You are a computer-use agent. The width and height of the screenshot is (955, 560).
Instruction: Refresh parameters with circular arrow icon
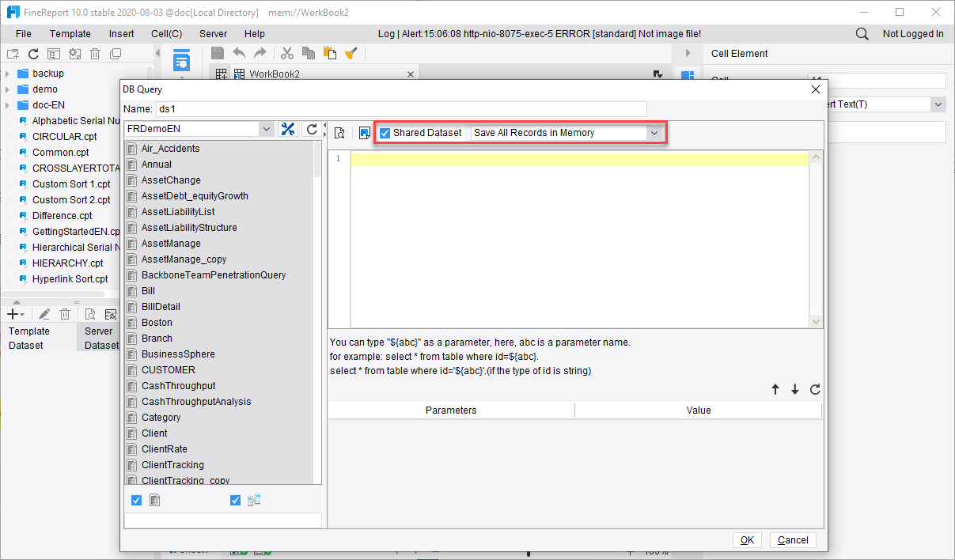815,389
